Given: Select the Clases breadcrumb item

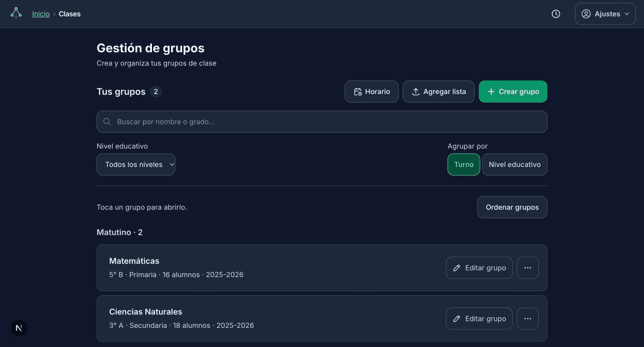Looking at the screenshot, I should tap(69, 14).
